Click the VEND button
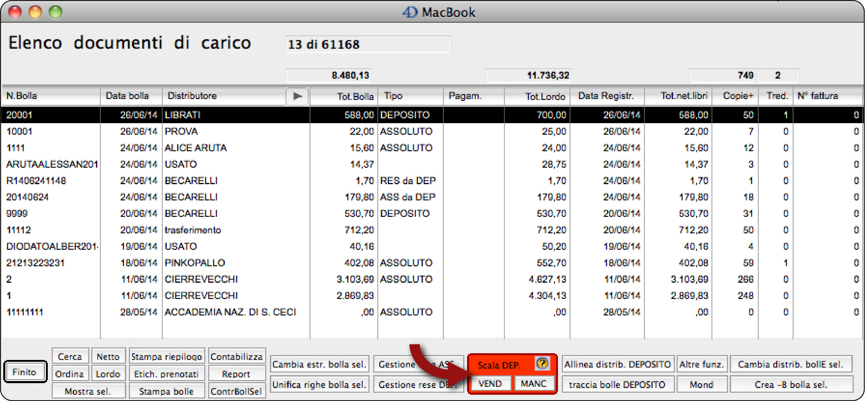The image size is (868, 401). (x=490, y=383)
